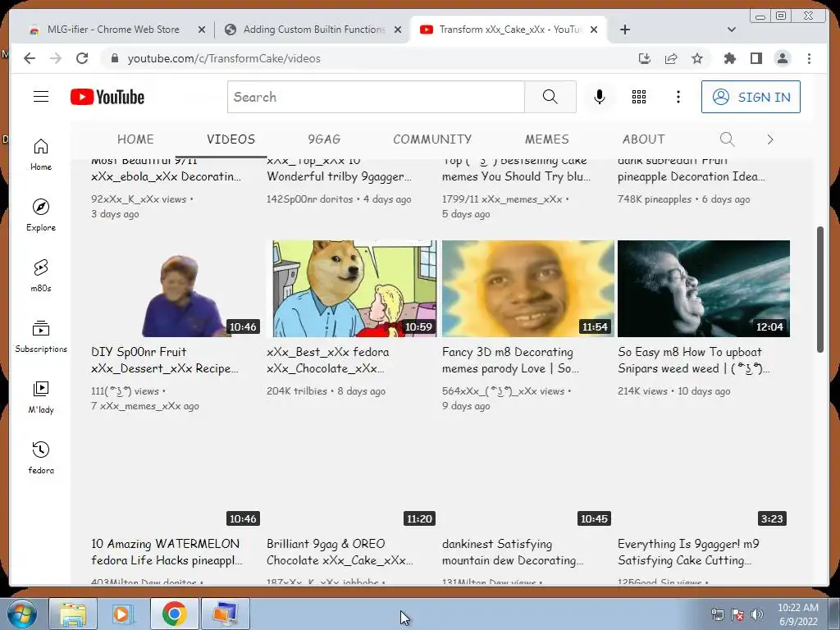Open m80s shorts in sidebar
The image size is (840, 630).
point(41,276)
